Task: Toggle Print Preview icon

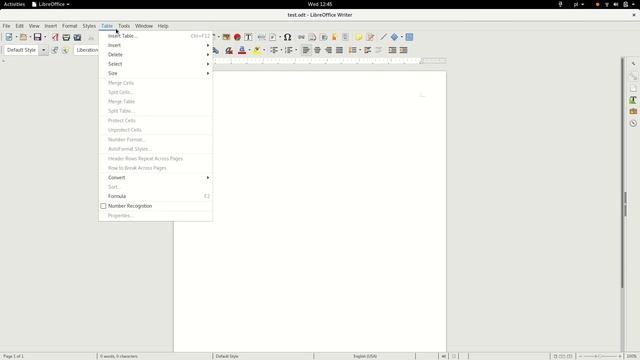Action: coord(77,37)
